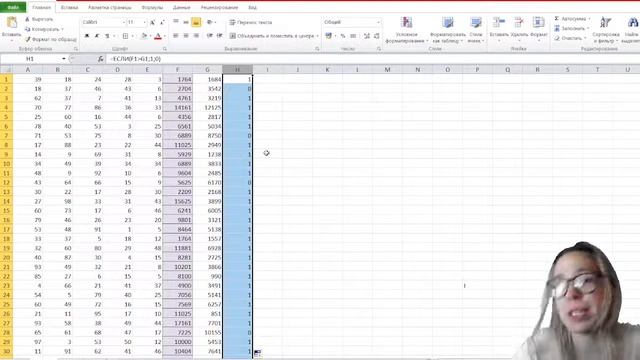
Task: Open the font color dropdown arrow
Action: tap(164, 36)
